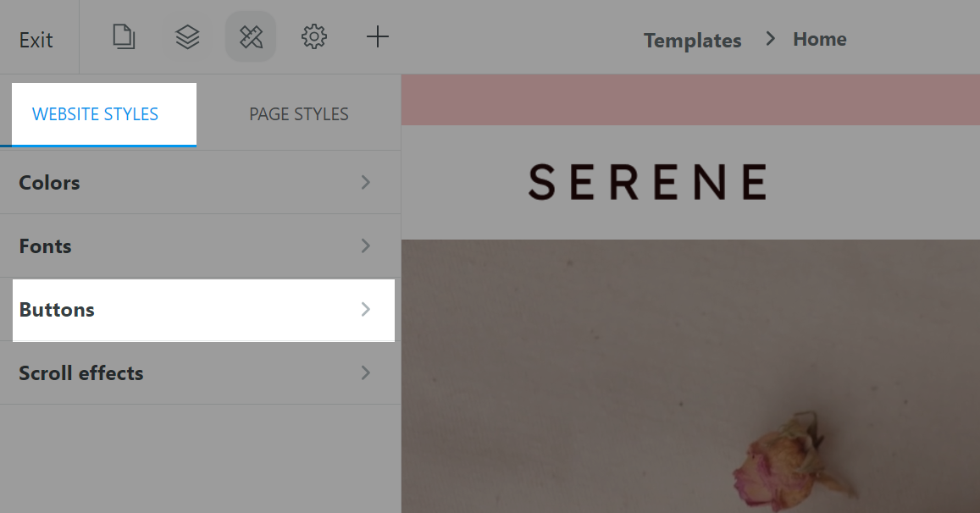The width and height of the screenshot is (980, 513).
Task: Expand Scroll effects using its chevron
Action: pyautogui.click(x=366, y=373)
